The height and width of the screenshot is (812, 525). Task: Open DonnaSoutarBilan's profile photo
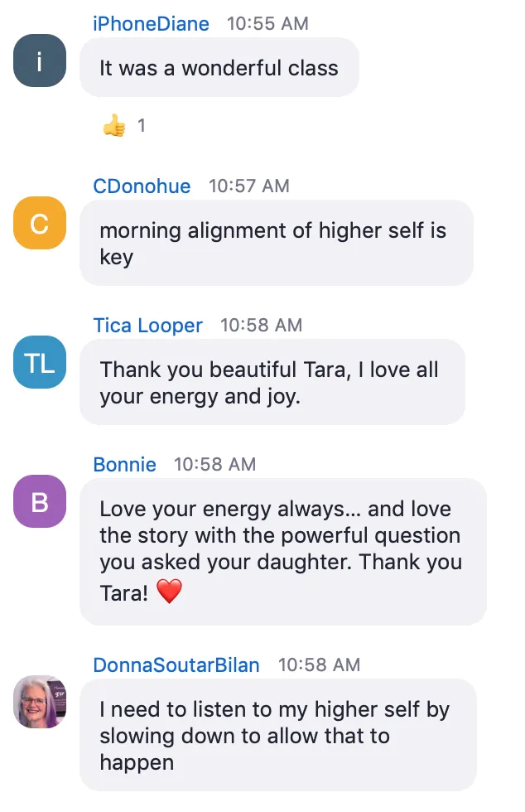pyautogui.click(x=40, y=702)
